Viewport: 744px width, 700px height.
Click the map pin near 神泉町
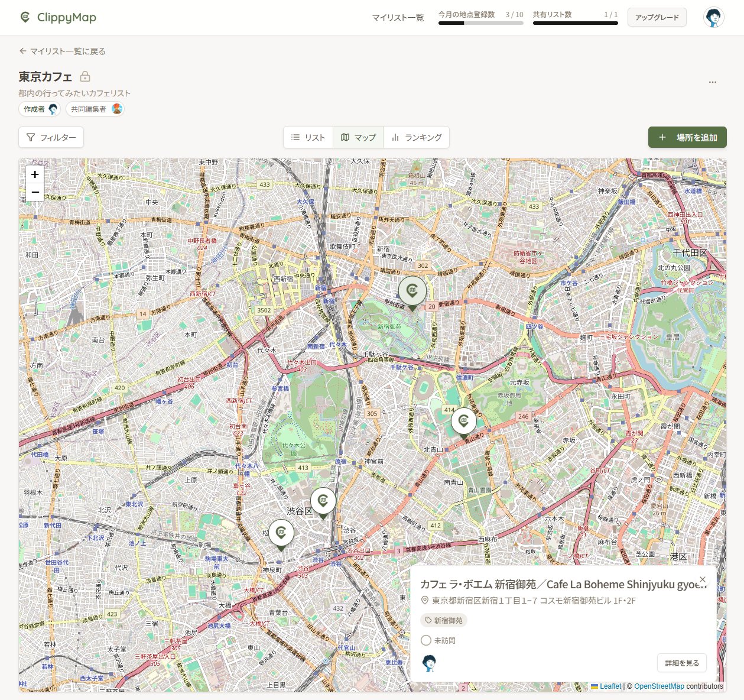coord(281,533)
